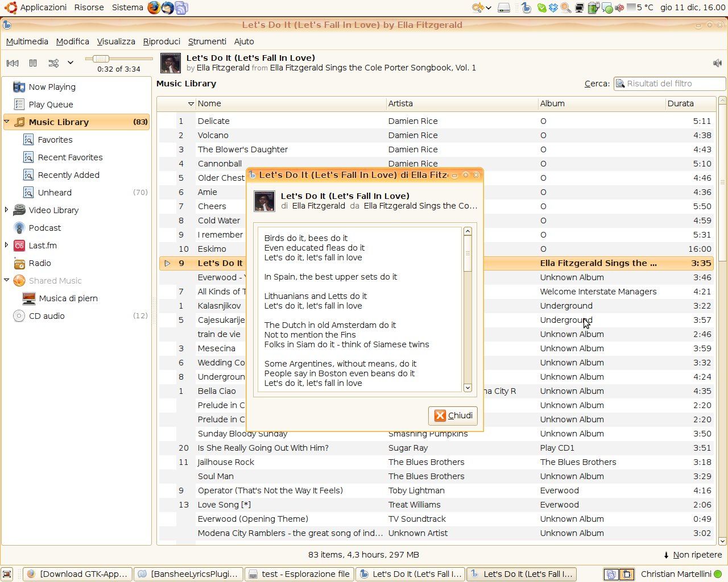
Task: Launch Firefox from the top panel
Action: 154,7
